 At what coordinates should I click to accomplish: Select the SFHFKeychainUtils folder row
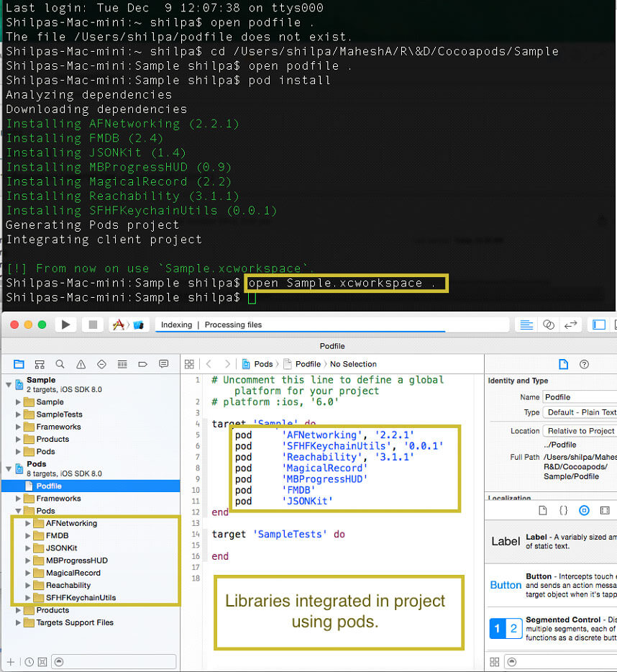[91, 597]
